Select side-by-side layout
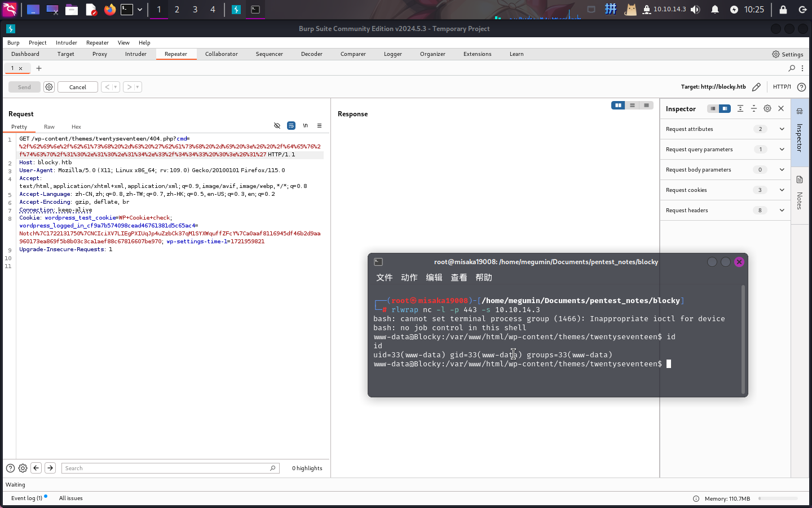812x508 pixels. click(618, 106)
